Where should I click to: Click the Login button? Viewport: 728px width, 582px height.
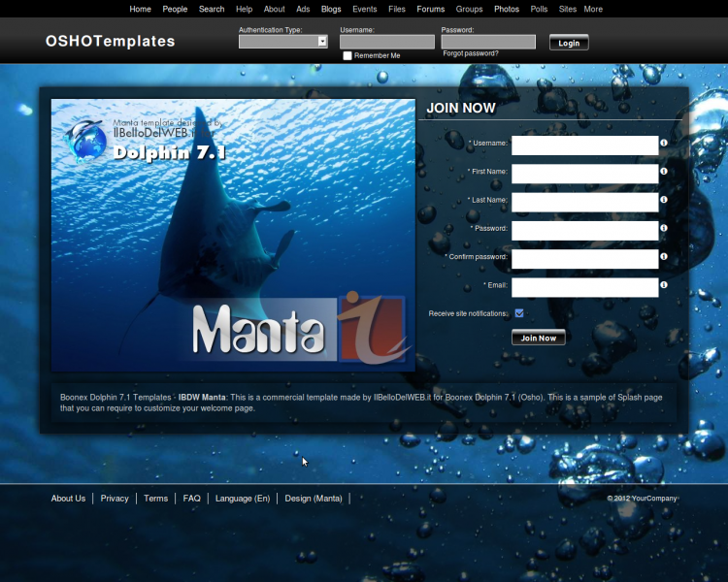click(x=569, y=43)
